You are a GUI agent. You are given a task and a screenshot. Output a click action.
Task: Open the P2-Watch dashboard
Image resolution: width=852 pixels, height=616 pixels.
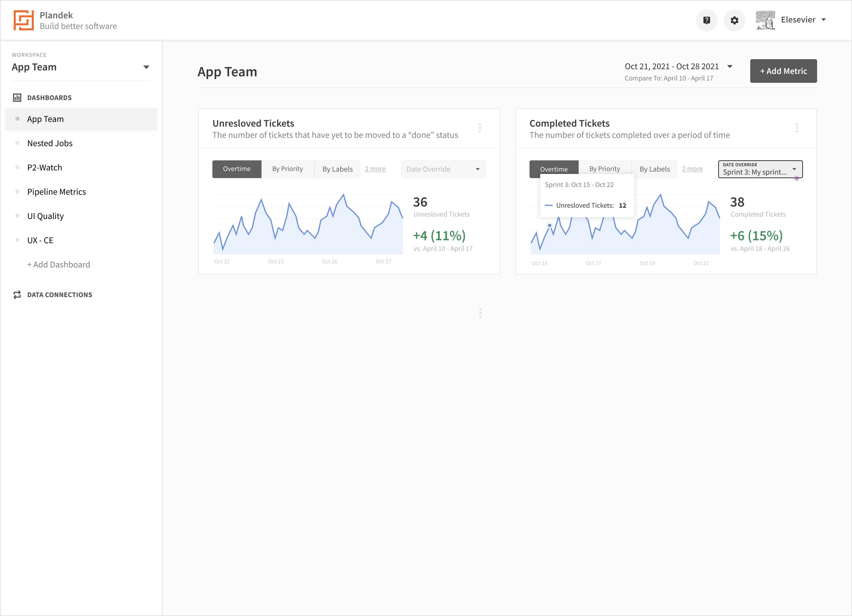[45, 167]
